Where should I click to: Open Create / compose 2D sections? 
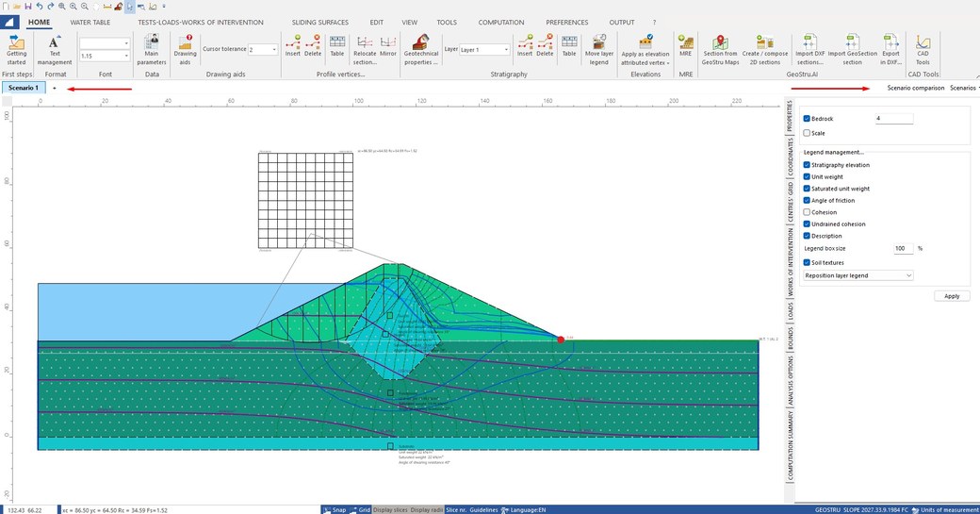pyautogui.click(x=765, y=50)
